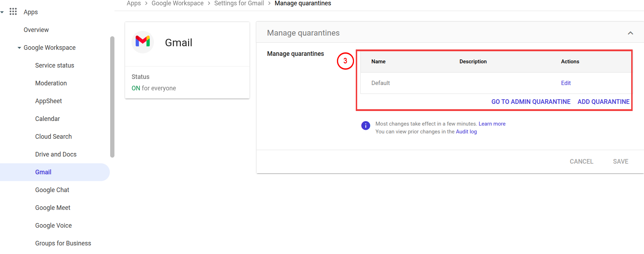Open Google Chat in sidebar
Viewport: 644px width, 254px height.
(52, 190)
